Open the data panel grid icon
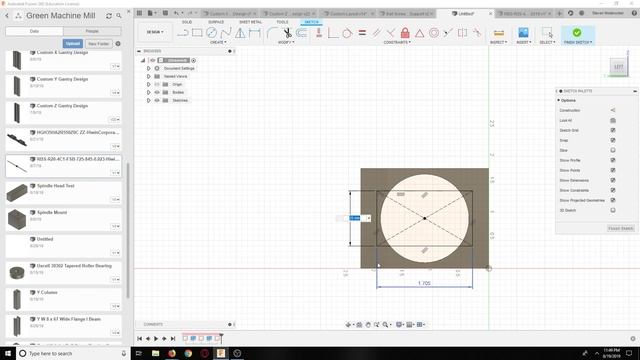Viewport: 640px width, 360px height. (140, 13)
